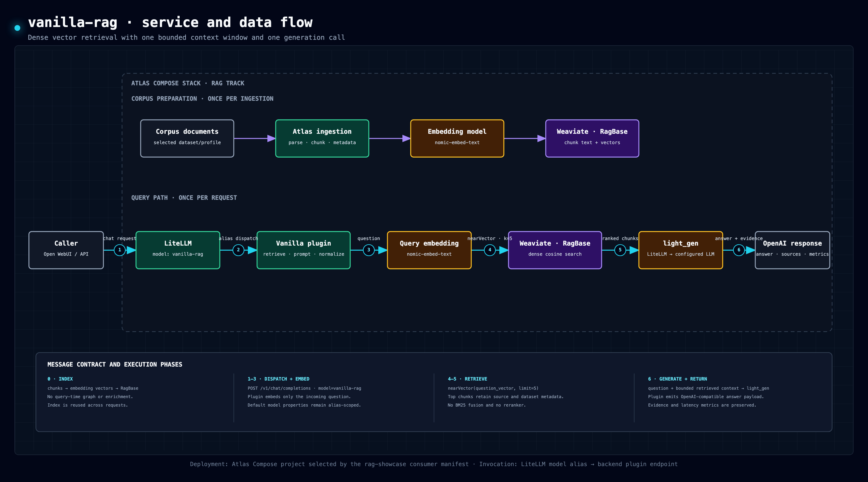
Task: Click the '1–3 · DISPATCH + EMBED' phase heading
Action: 278,379
